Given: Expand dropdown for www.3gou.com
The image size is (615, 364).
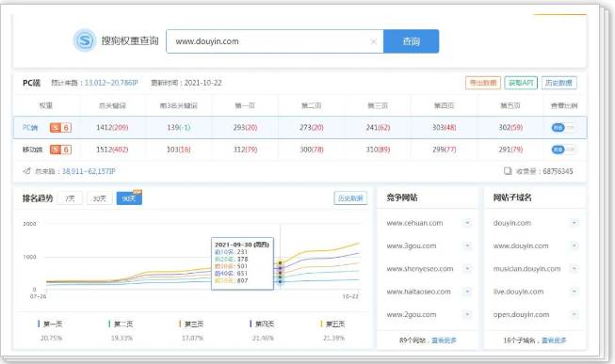Looking at the screenshot, I should point(467,245).
